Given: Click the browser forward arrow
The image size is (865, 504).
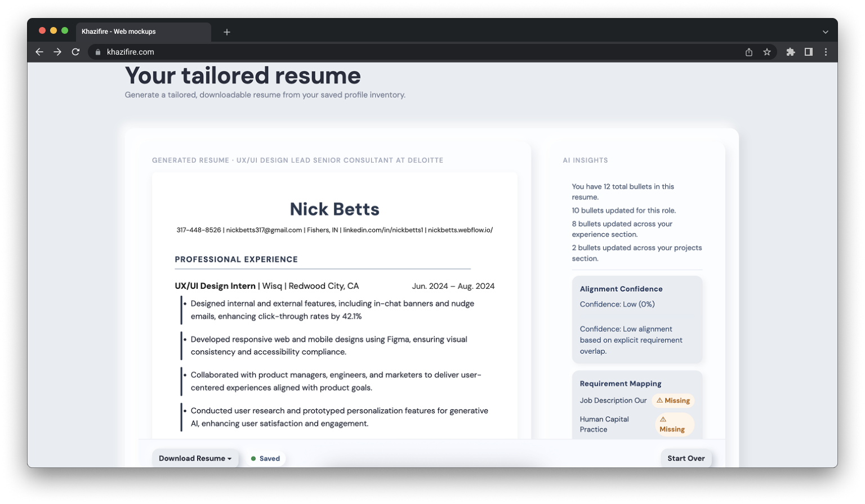Looking at the screenshot, I should [57, 52].
